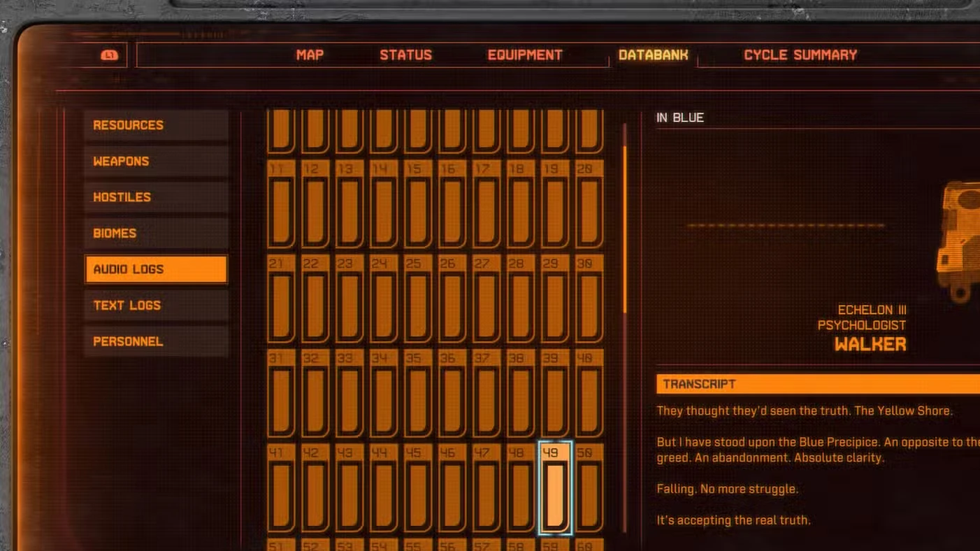
Task: Click the speaker name "WALKER"
Action: [x=870, y=344]
